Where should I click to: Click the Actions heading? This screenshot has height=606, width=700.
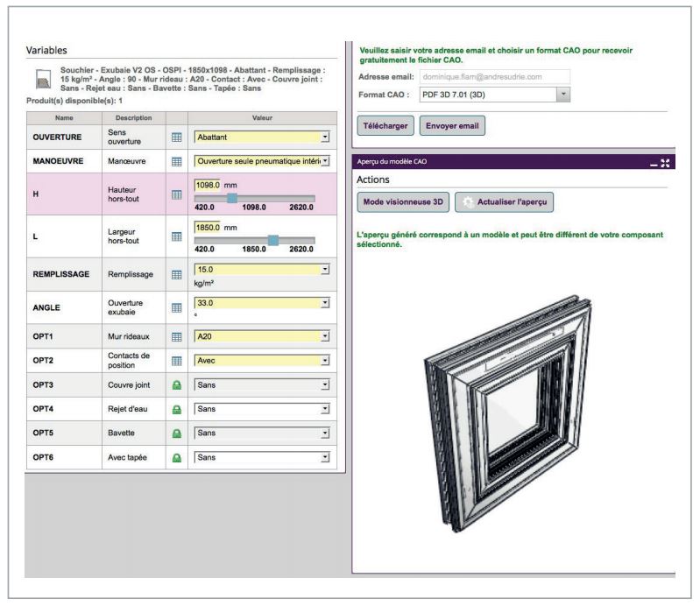click(372, 180)
